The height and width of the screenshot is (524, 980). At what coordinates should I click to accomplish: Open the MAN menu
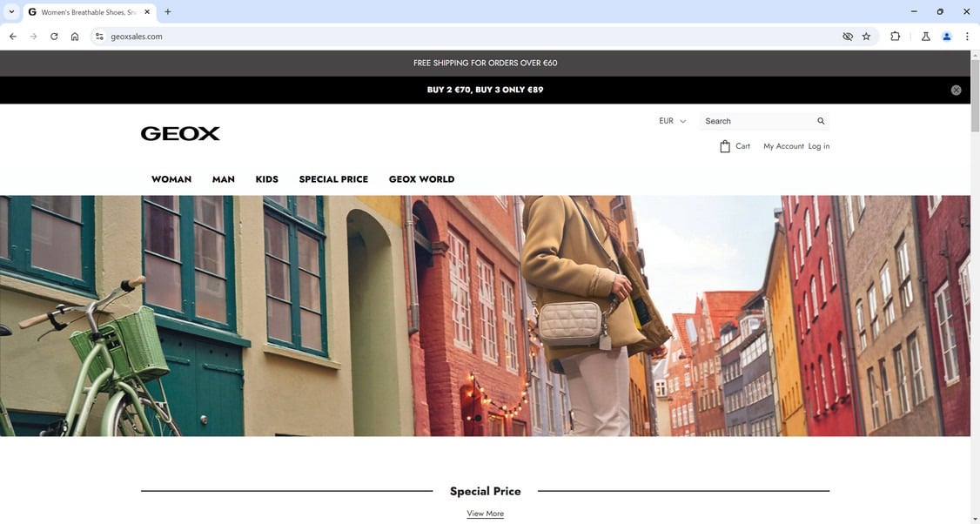(223, 179)
